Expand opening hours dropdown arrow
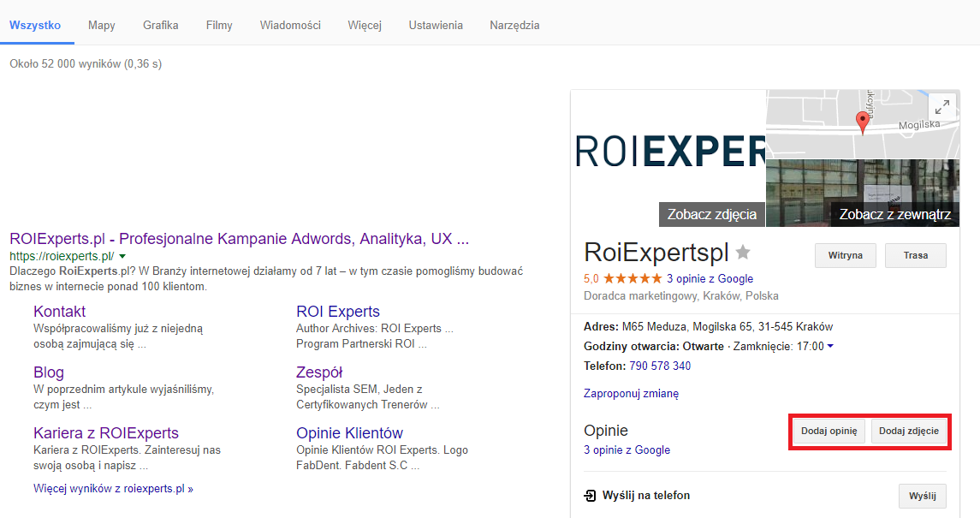 click(830, 346)
